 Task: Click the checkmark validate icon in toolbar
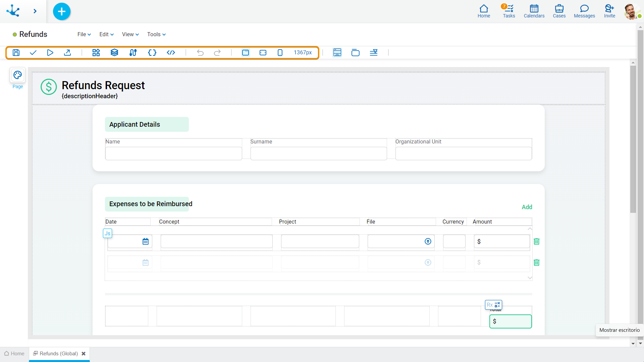tap(33, 53)
